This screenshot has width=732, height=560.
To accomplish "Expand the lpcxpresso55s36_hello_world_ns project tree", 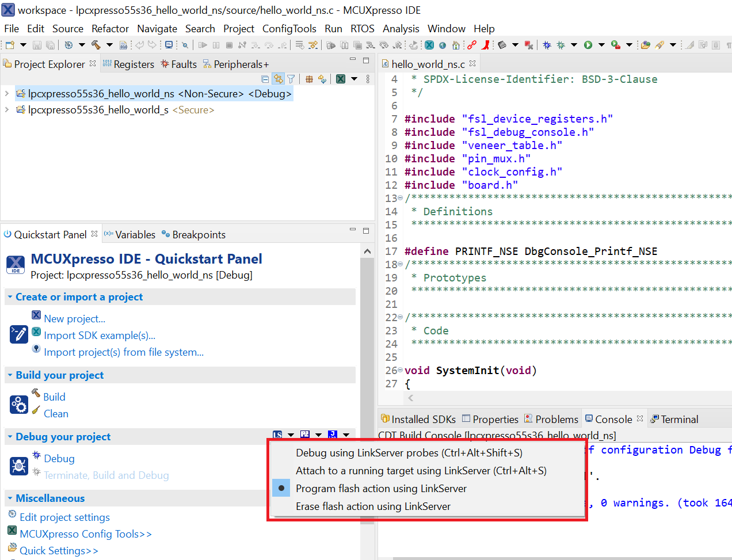I will (6, 93).
